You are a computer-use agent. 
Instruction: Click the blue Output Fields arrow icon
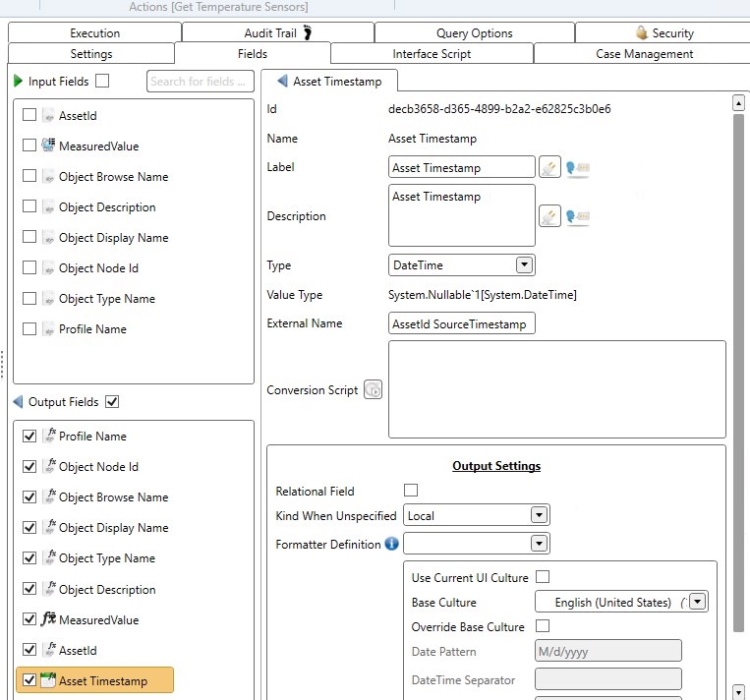click(18, 401)
